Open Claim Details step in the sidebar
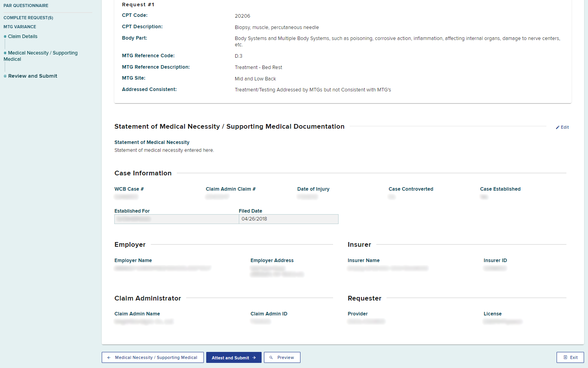This screenshot has width=588, height=368. (x=23, y=36)
